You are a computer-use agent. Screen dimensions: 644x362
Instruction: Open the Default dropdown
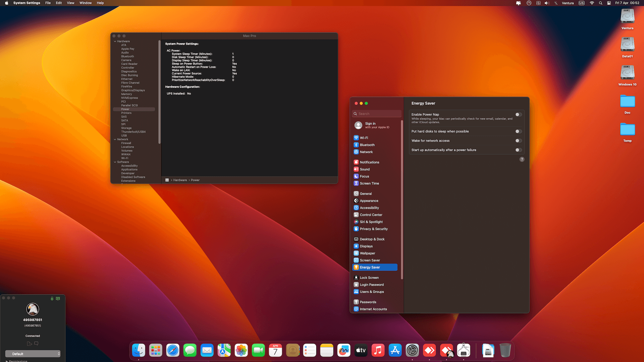tap(33, 354)
